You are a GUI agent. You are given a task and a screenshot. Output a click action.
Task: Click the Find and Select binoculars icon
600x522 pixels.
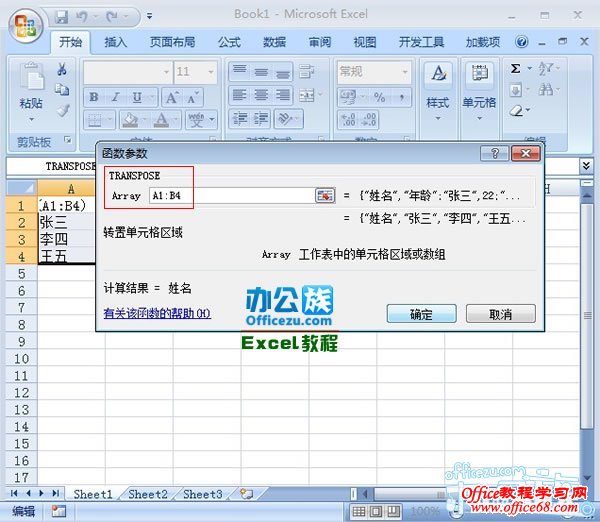pos(546,90)
